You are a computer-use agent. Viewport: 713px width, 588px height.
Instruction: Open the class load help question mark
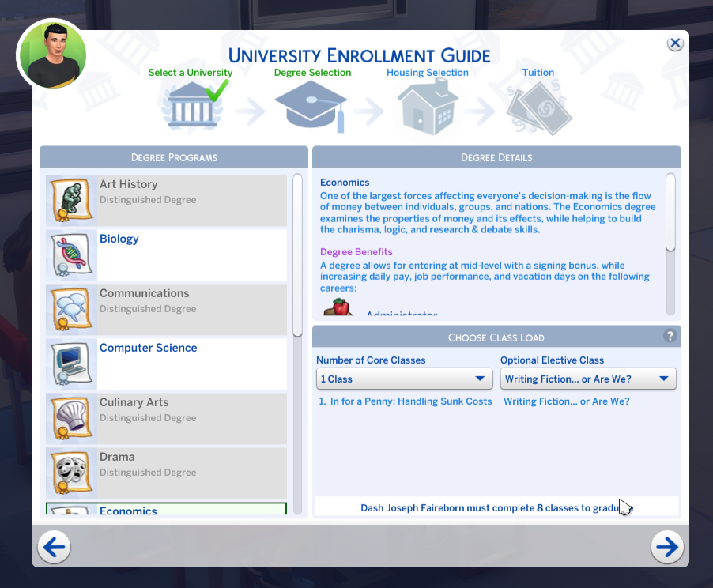[670, 336]
